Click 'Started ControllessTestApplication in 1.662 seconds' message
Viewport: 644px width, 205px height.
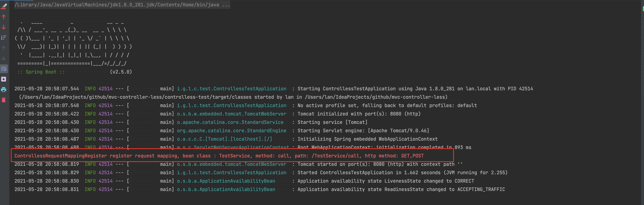click(x=402, y=173)
